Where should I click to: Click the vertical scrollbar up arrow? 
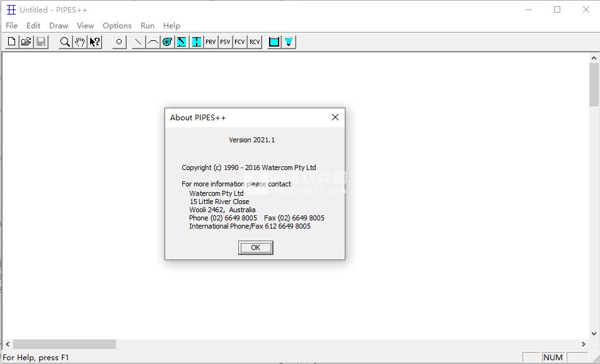coord(594,58)
